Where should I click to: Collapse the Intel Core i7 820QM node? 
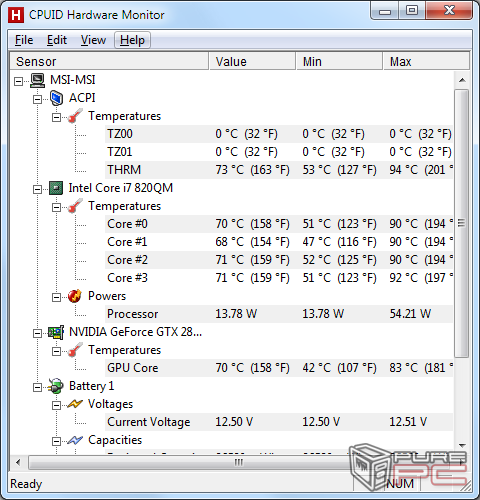point(37,189)
